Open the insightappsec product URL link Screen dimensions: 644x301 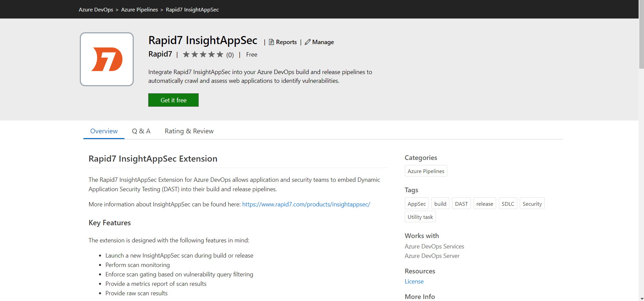pyautogui.click(x=306, y=204)
